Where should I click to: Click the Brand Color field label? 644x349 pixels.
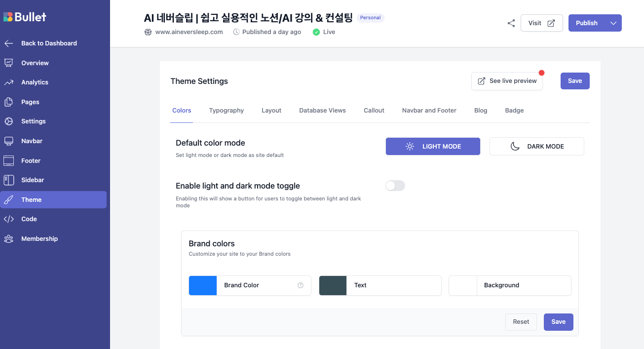click(242, 285)
